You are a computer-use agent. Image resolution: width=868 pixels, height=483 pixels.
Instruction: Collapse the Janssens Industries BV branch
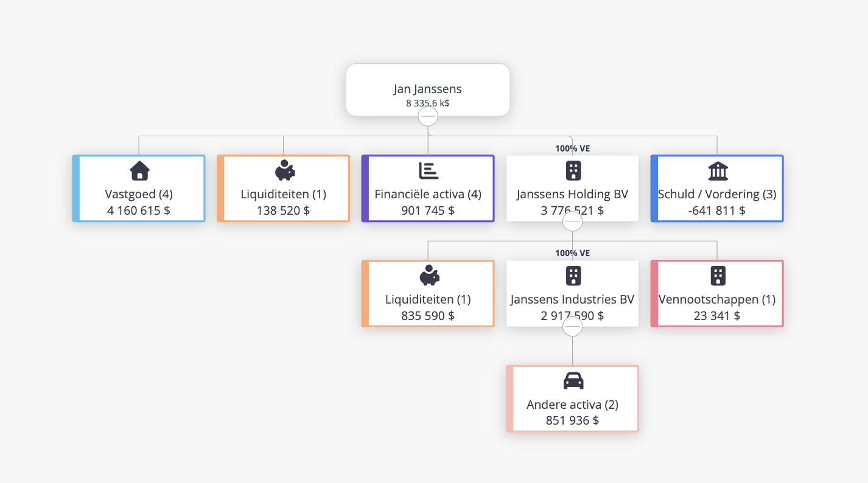[x=572, y=327]
